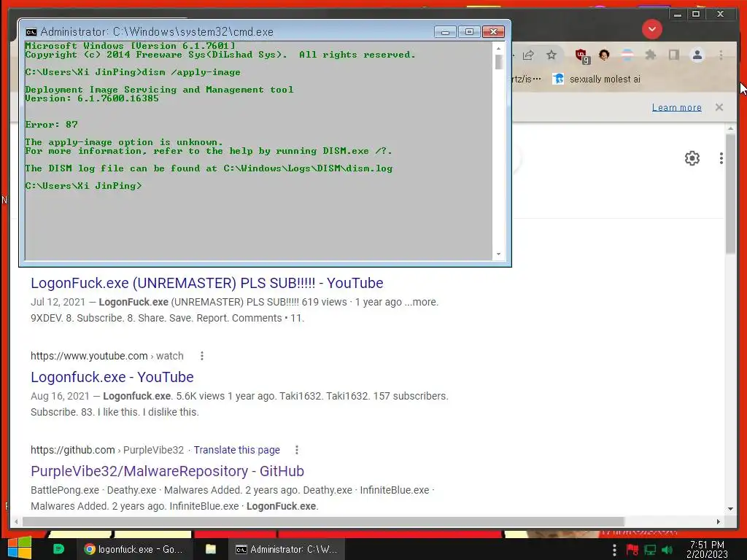This screenshot has height=560, width=747.
Task: Click the share page icon in Chrome
Action: click(x=528, y=55)
